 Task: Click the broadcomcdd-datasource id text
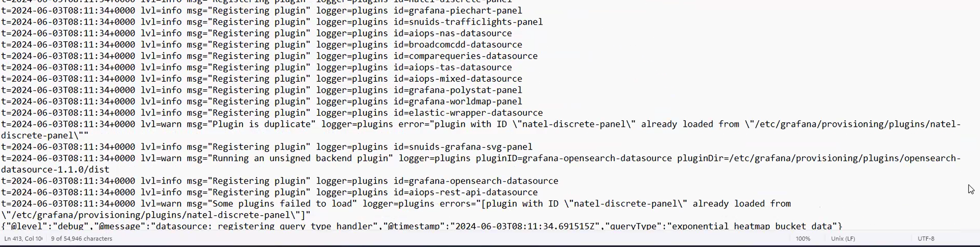[x=465, y=45]
